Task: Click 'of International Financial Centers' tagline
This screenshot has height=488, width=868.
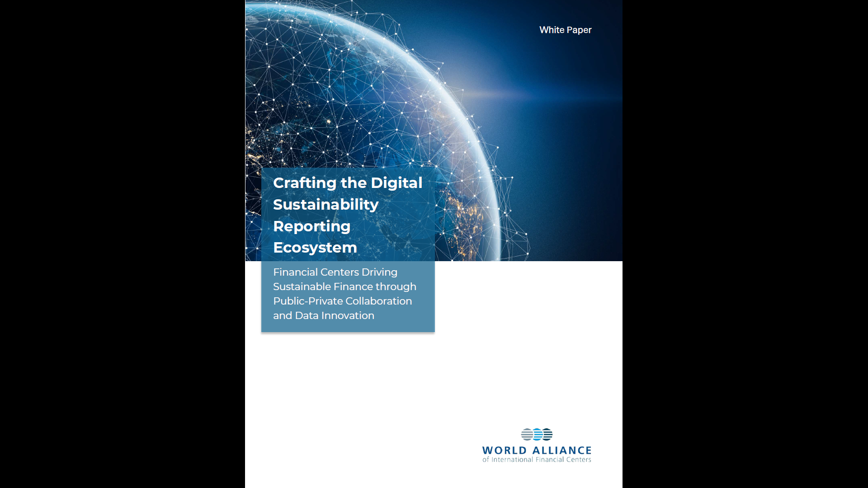Action: click(x=537, y=459)
